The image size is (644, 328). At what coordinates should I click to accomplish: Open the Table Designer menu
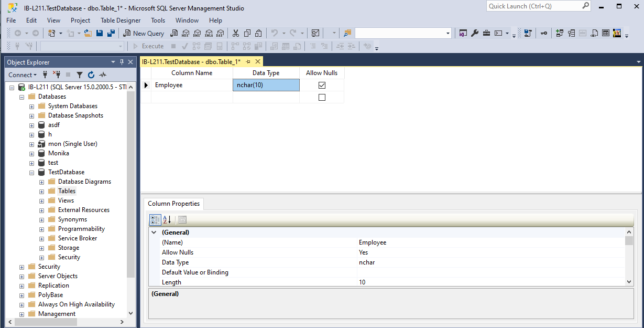(x=121, y=20)
